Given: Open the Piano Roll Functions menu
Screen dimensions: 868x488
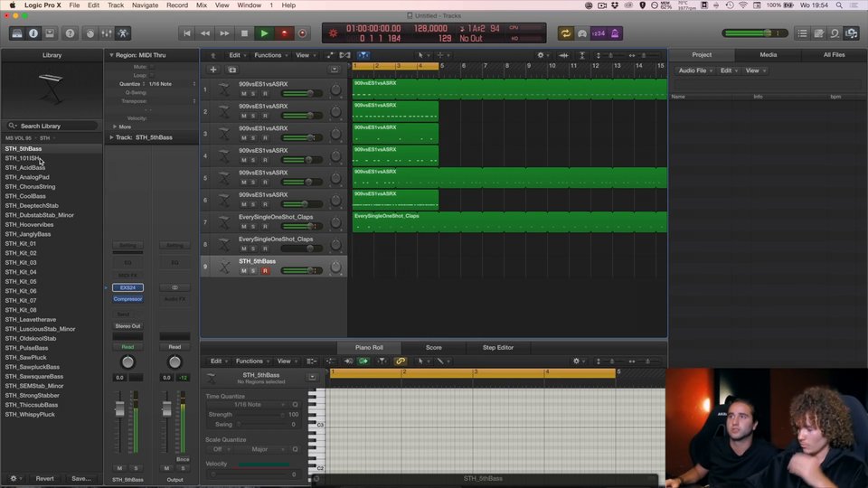Looking at the screenshot, I should (252, 361).
